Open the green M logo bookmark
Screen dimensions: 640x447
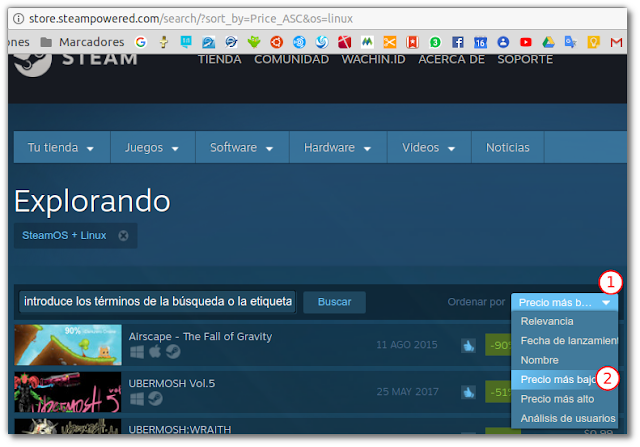click(x=367, y=42)
